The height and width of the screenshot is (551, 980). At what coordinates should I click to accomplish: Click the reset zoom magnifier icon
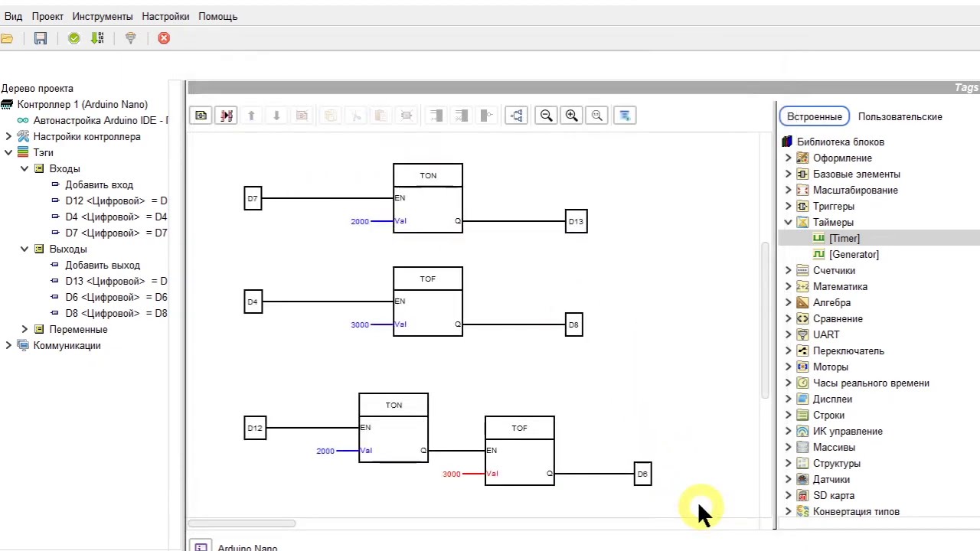(x=597, y=116)
